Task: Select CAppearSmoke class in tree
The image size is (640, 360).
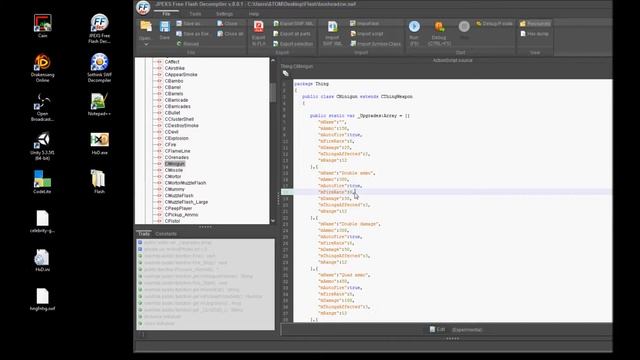Action: click(181, 75)
